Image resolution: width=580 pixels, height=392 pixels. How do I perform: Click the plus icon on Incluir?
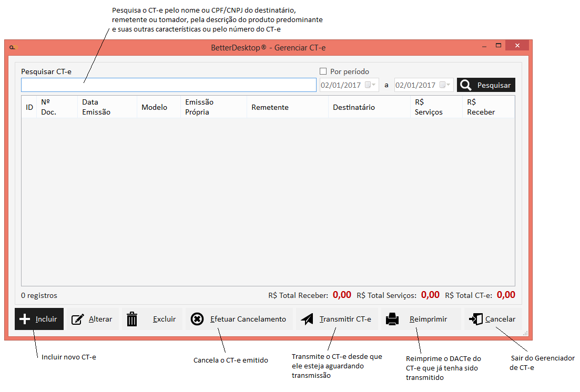pos(24,319)
